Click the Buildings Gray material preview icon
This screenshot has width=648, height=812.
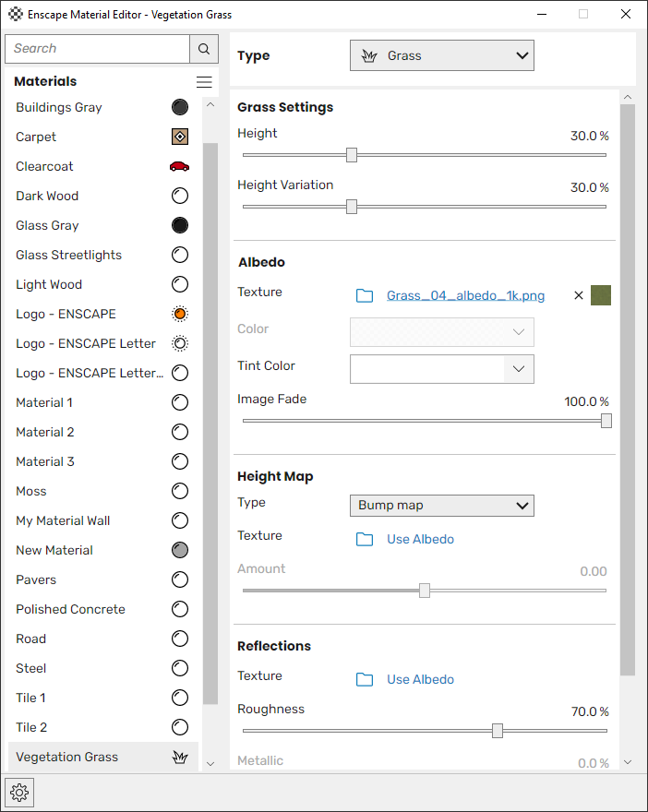[180, 107]
